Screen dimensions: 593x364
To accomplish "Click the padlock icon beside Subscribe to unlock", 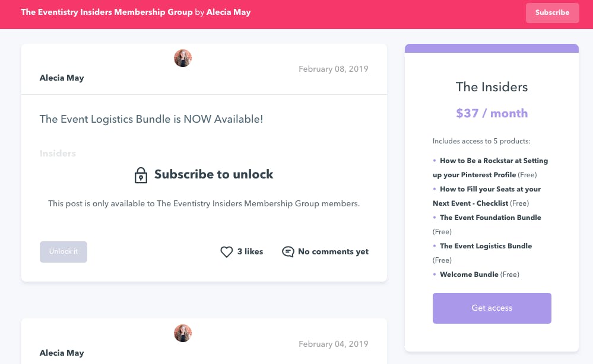I will point(141,175).
